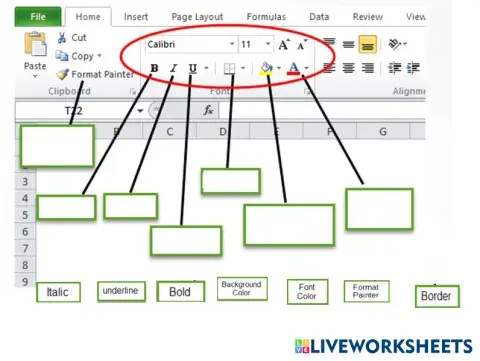Image resolution: width=480 pixels, height=361 pixels.
Task: Open the Copy dropdown arrow
Action: [x=99, y=56]
